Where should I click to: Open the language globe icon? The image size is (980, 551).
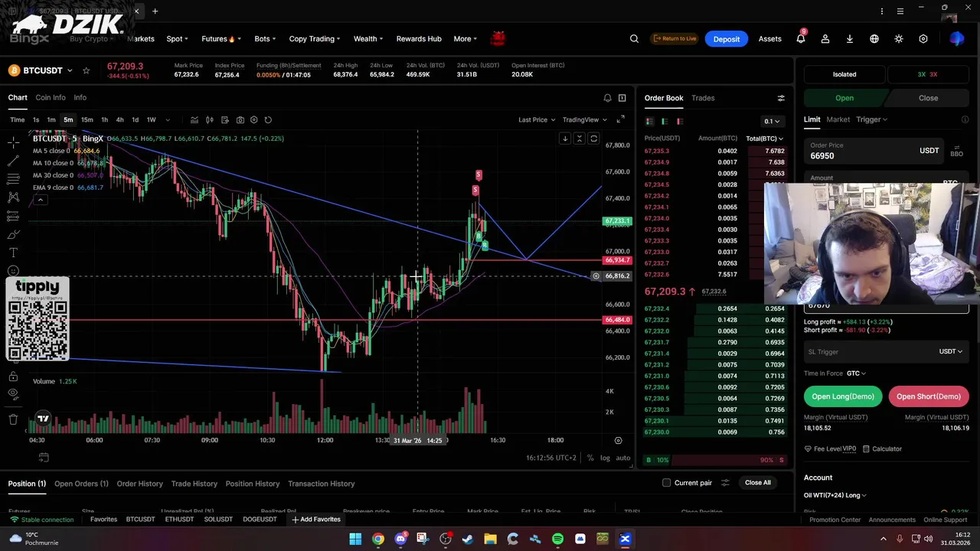pos(874,39)
